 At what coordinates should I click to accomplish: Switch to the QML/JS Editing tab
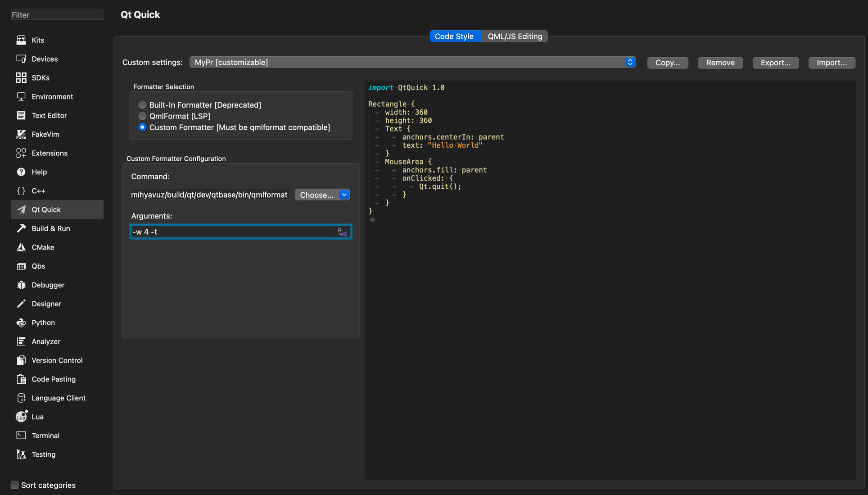515,36
